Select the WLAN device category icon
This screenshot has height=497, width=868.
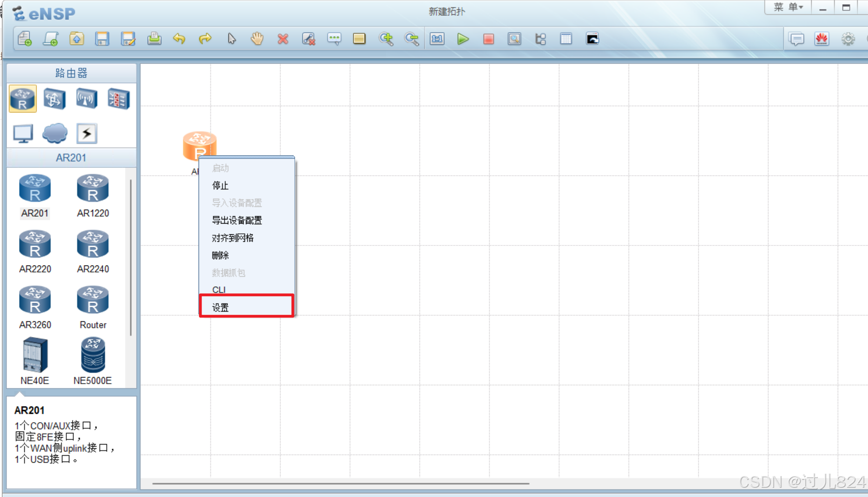coord(86,99)
